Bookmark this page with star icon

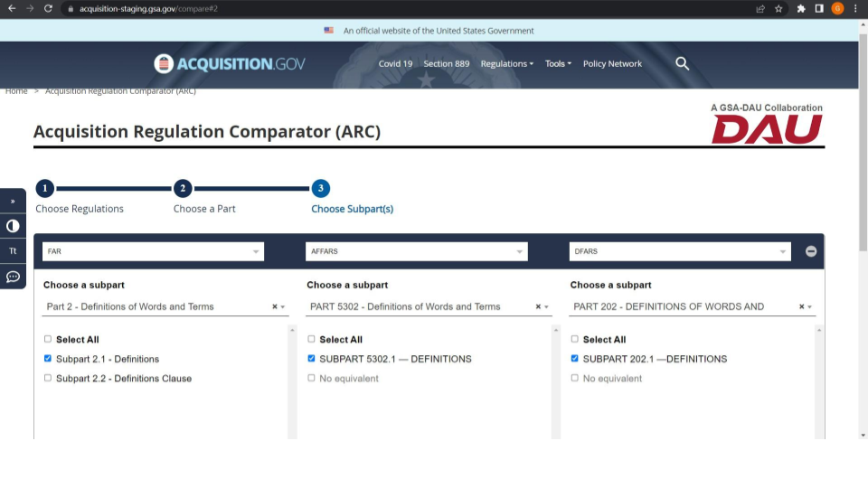click(778, 8)
